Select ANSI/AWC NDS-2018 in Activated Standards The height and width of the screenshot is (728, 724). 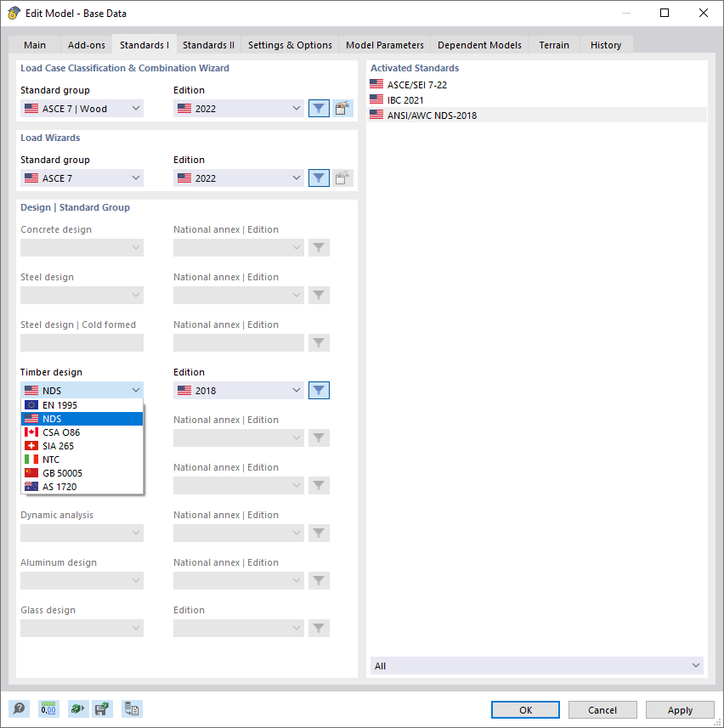pyautogui.click(x=537, y=116)
